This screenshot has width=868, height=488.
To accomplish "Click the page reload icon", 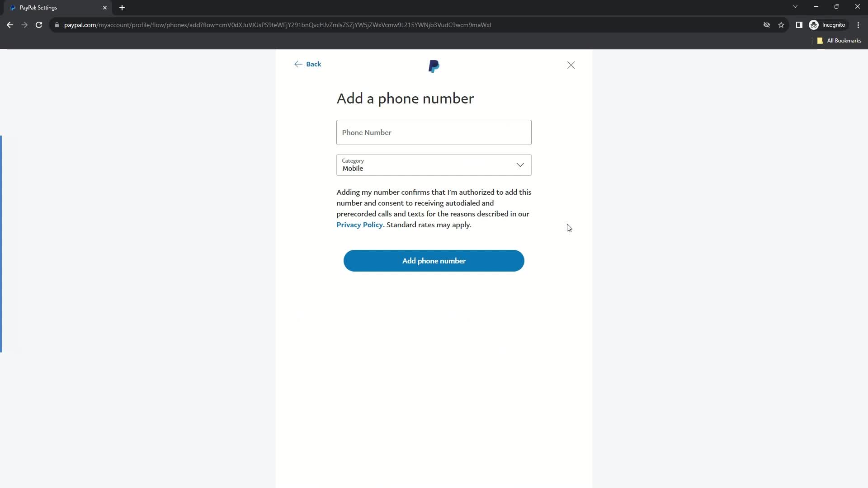I will (x=39, y=25).
